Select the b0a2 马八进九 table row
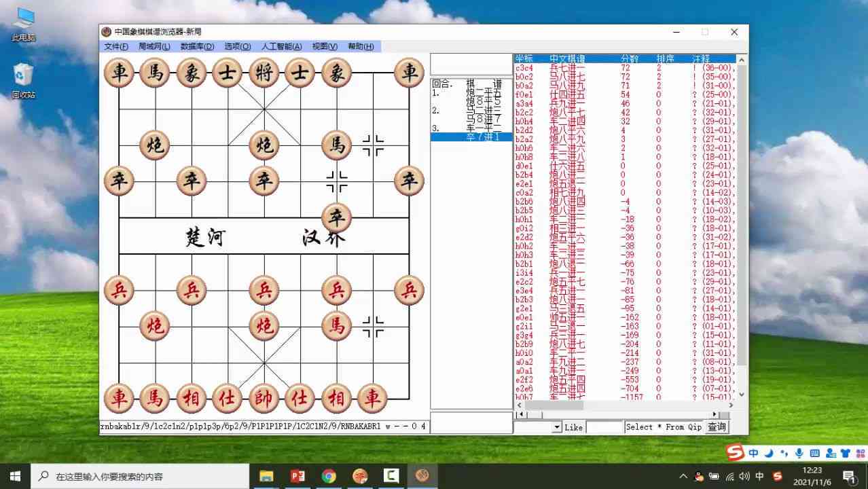 click(625, 86)
